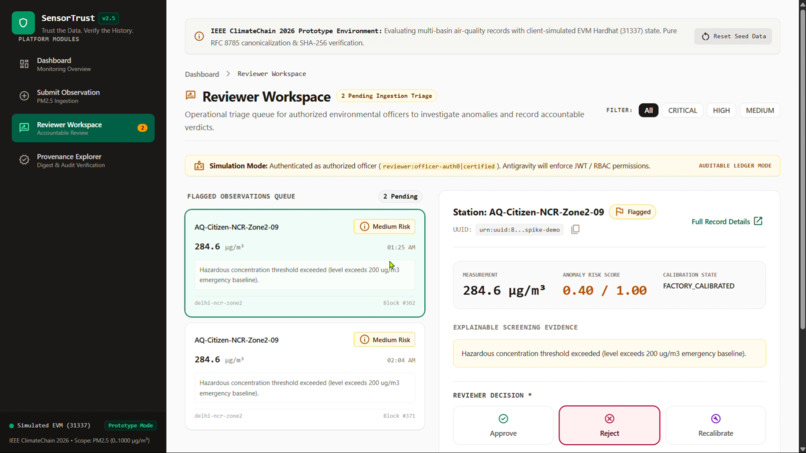Viewport: 806px width, 453px height.
Task: Open Submit Observation module
Action: coord(83,96)
